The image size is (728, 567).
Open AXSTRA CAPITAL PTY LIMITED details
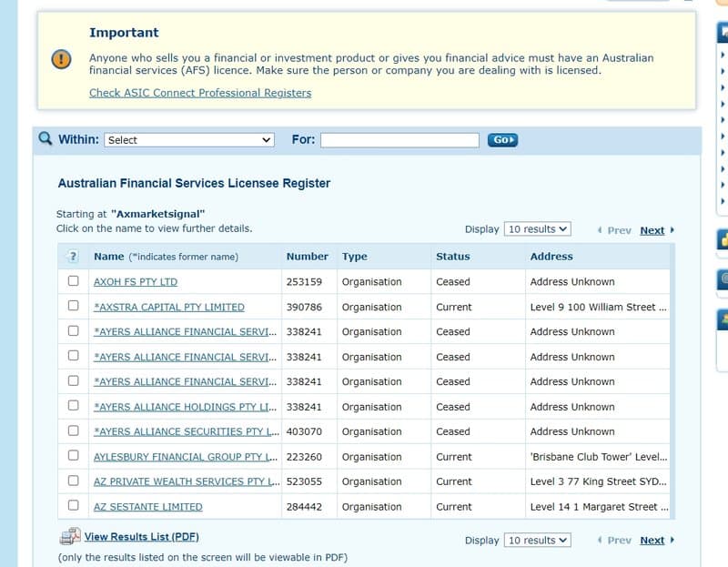coord(169,307)
